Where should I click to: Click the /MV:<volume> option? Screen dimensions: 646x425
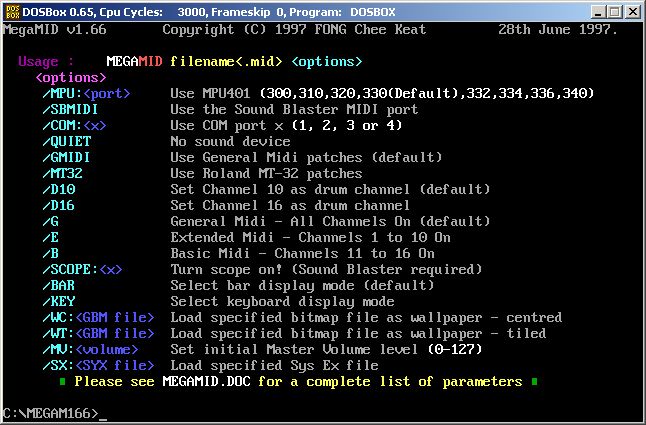pos(90,349)
